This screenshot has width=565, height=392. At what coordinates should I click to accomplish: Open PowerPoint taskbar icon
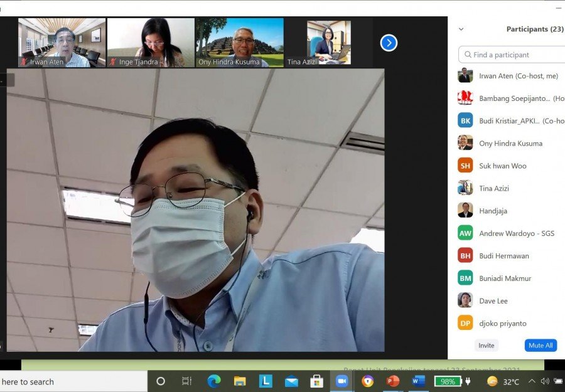point(393,381)
